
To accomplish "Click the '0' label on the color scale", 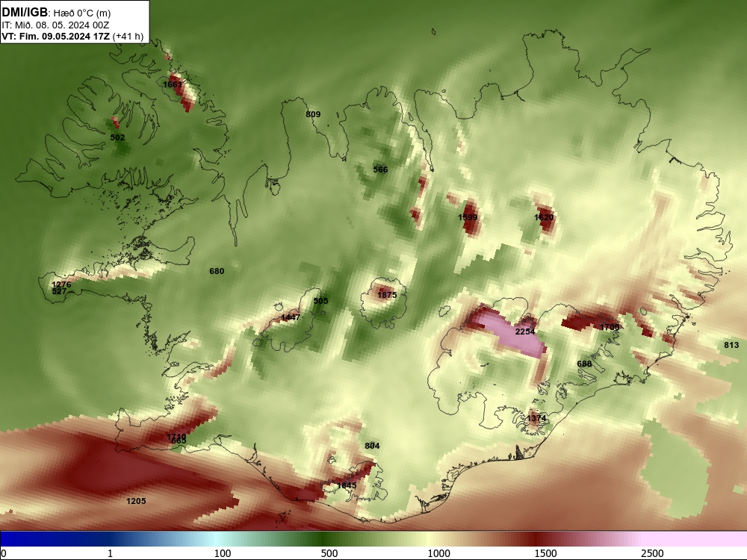I will [4, 553].
